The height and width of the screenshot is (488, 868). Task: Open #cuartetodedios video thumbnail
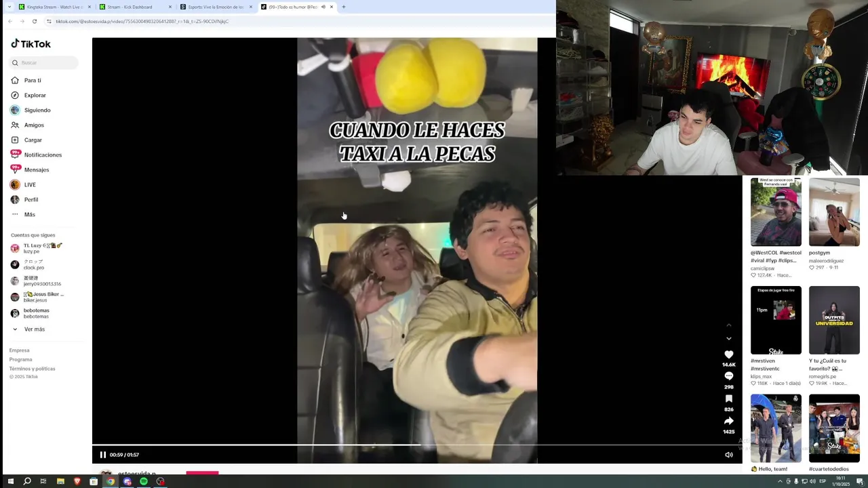(x=834, y=428)
